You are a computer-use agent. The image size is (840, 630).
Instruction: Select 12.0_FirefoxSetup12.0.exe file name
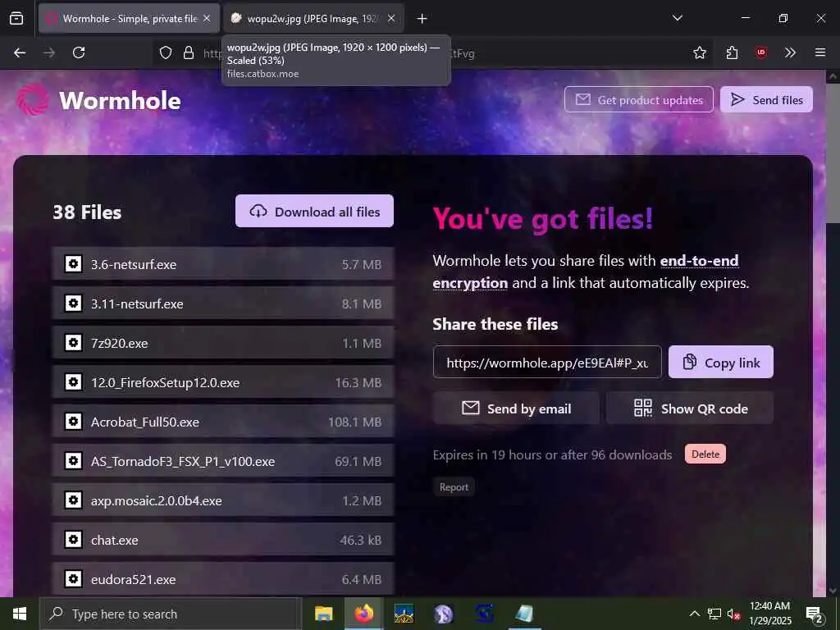tap(165, 383)
